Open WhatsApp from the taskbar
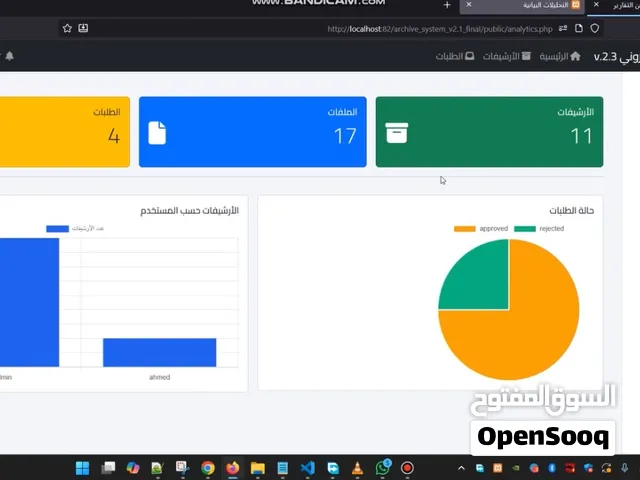This screenshot has width=640, height=480. tap(383, 468)
